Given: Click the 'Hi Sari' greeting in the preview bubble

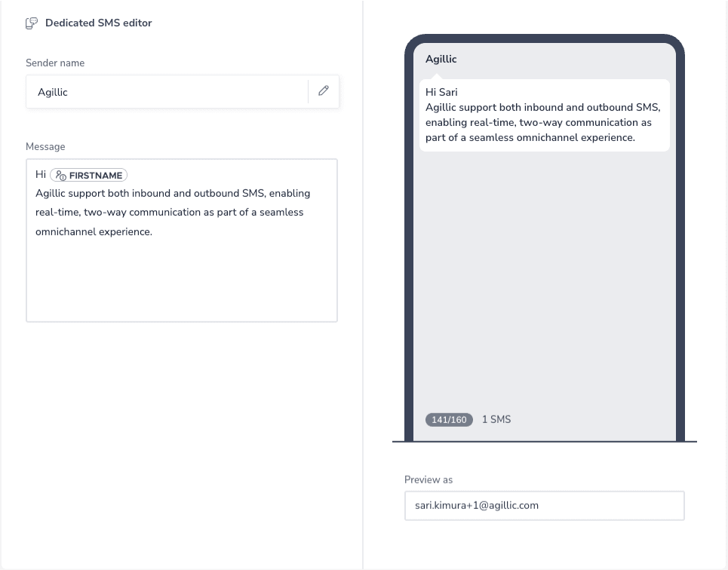Looking at the screenshot, I should (x=441, y=91).
